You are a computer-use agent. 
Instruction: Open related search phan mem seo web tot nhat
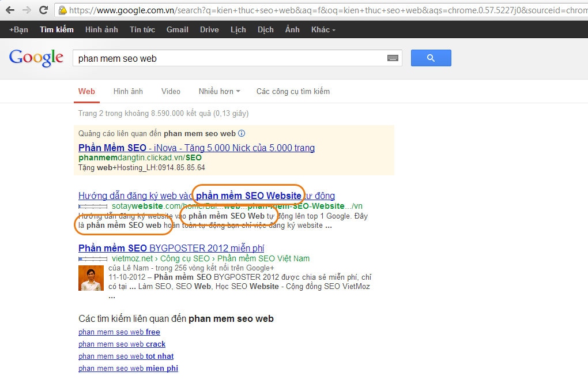coord(126,356)
